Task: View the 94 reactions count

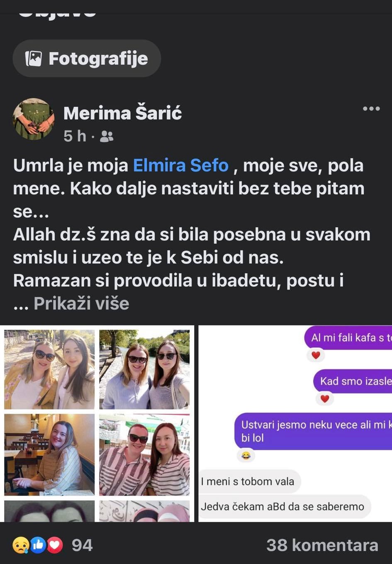Action: (x=82, y=545)
